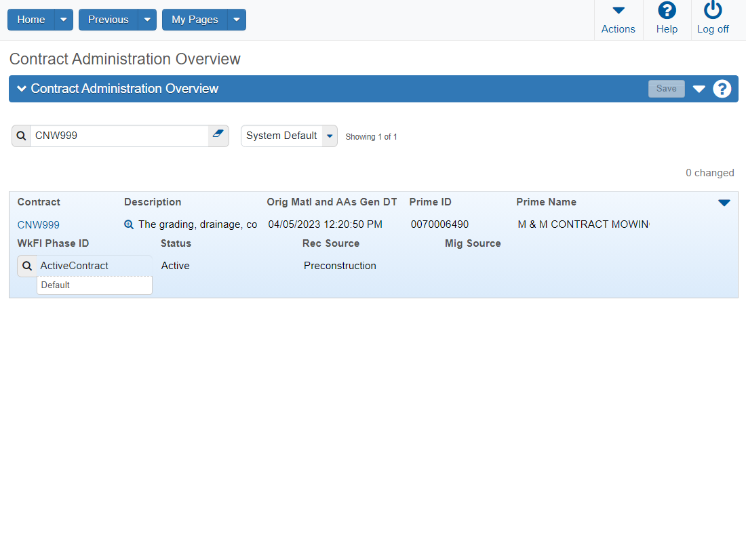The width and height of the screenshot is (746, 560).
Task: Click the search magnifier icon beside CNW999
Action: 22,136
